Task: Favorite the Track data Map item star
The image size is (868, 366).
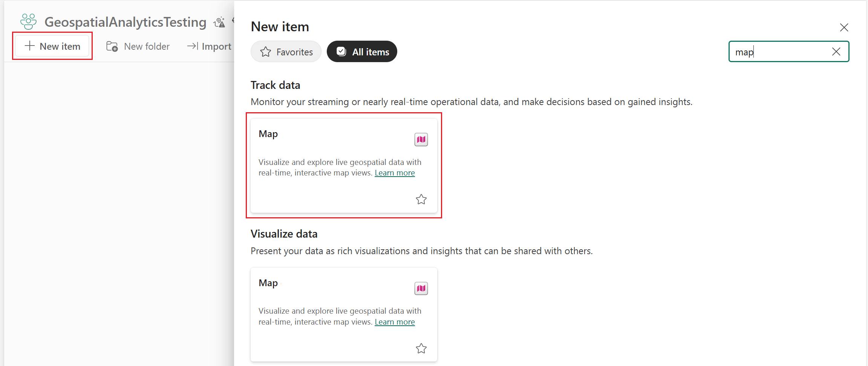Action: point(421,199)
